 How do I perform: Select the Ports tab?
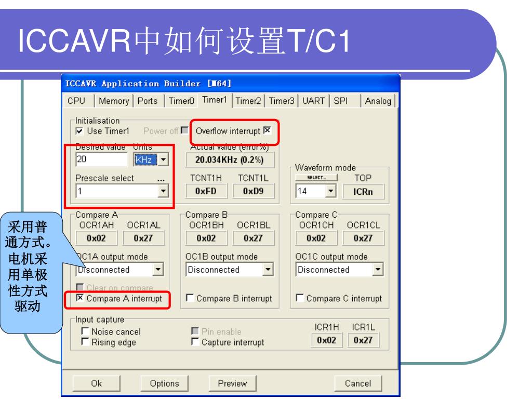point(148,101)
